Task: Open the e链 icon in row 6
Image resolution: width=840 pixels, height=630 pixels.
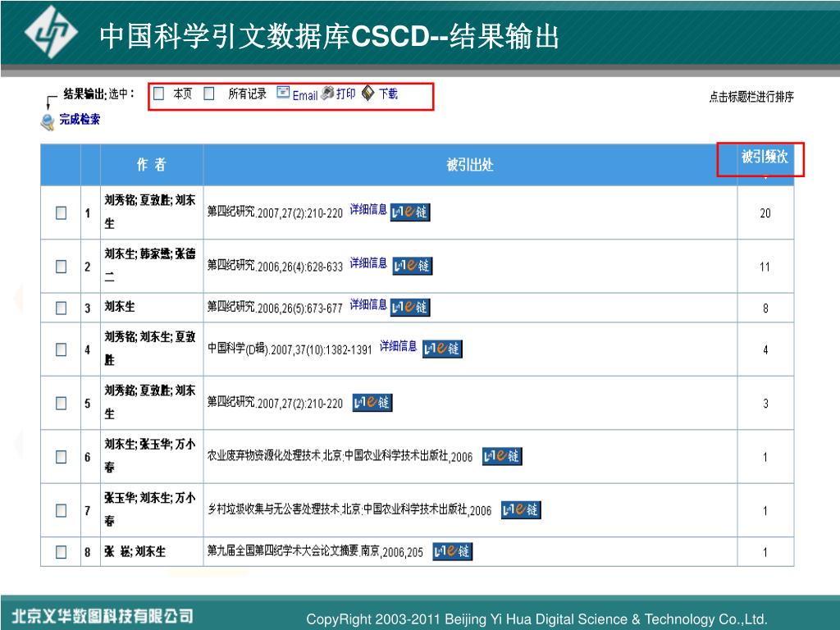Action: coord(501,456)
